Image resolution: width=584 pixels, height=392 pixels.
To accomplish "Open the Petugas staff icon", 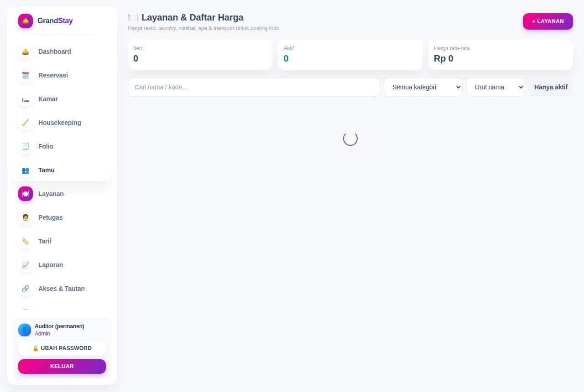I will click(x=26, y=217).
